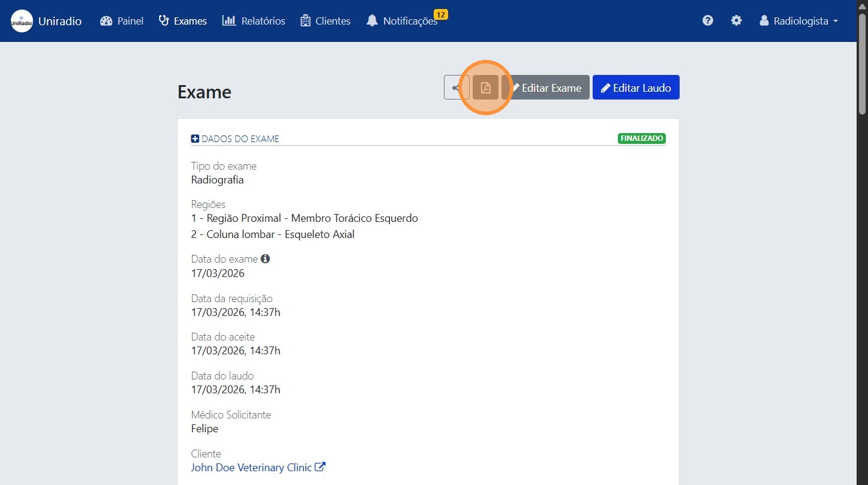Follow the John Doe Veterinary Clinic link
Image resolution: width=868 pixels, height=485 pixels.
click(x=251, y=467)
